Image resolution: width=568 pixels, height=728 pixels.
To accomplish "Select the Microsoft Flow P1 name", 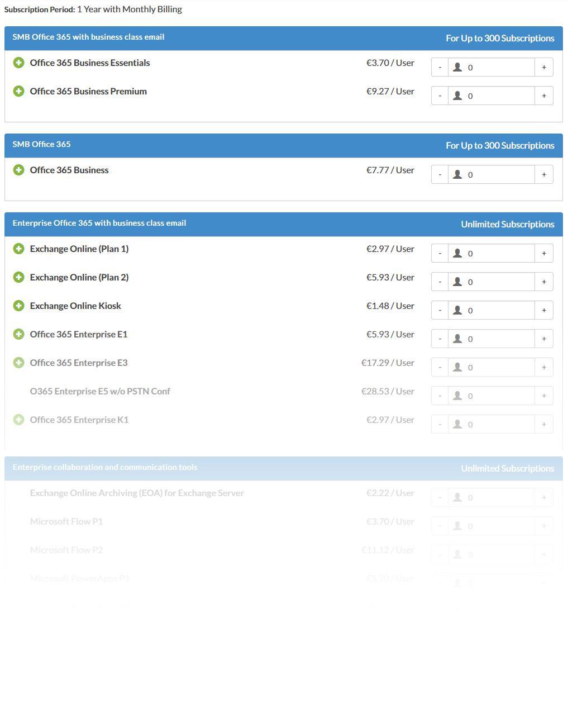I will coord(66,521).
